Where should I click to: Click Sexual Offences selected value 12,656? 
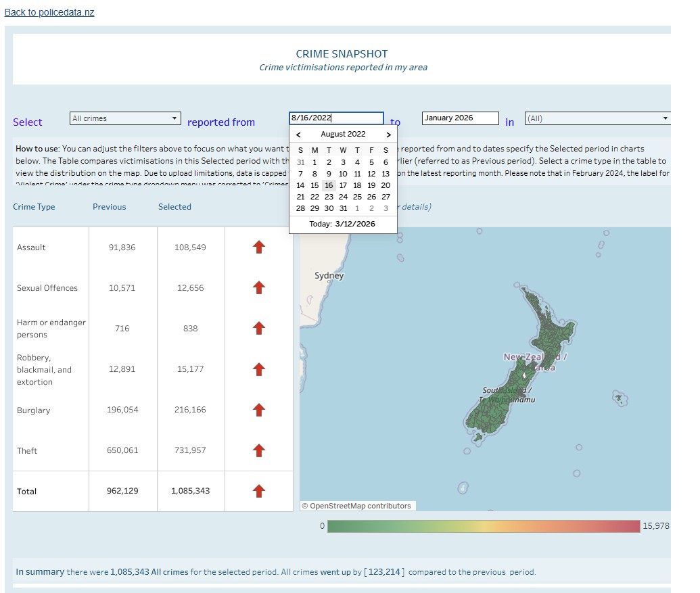pyautogui.click(x=190, y=288)
